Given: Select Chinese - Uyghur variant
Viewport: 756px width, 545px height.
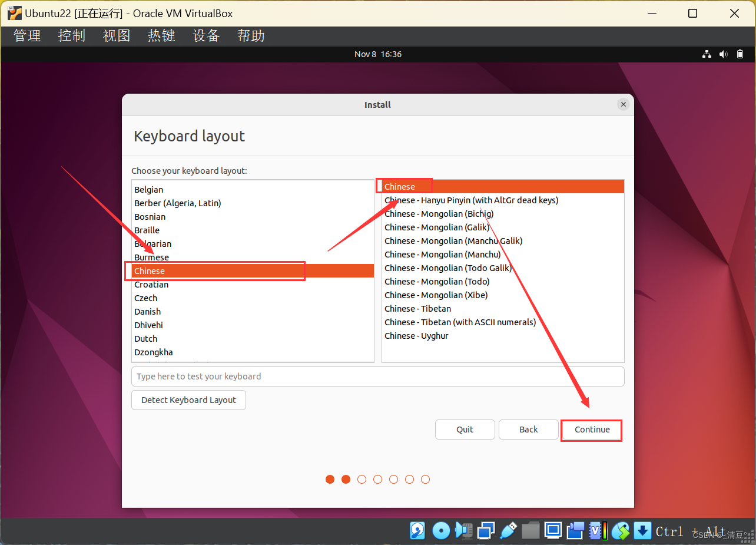Looking at the screenshot, I should (x=503, y=336).
